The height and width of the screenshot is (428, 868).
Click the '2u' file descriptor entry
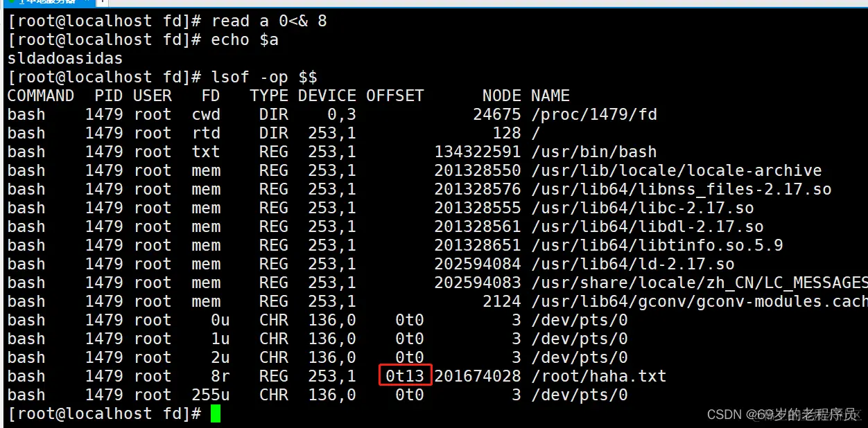(220, 358)
